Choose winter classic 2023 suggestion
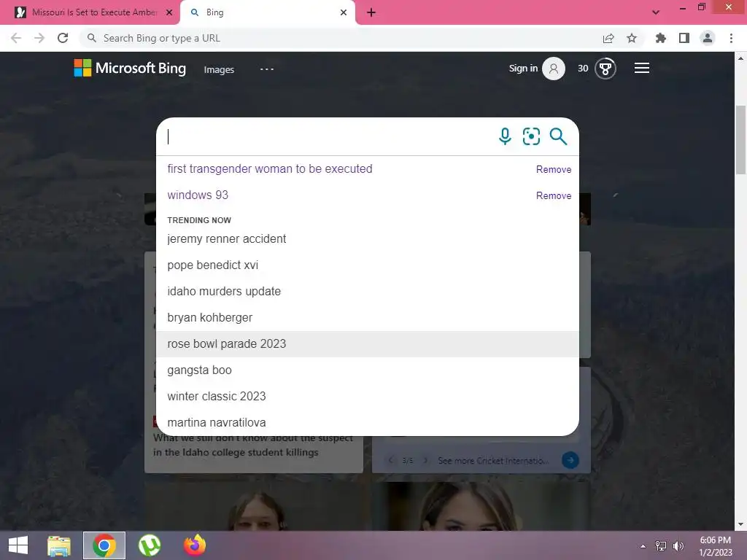 coord(368,396)
